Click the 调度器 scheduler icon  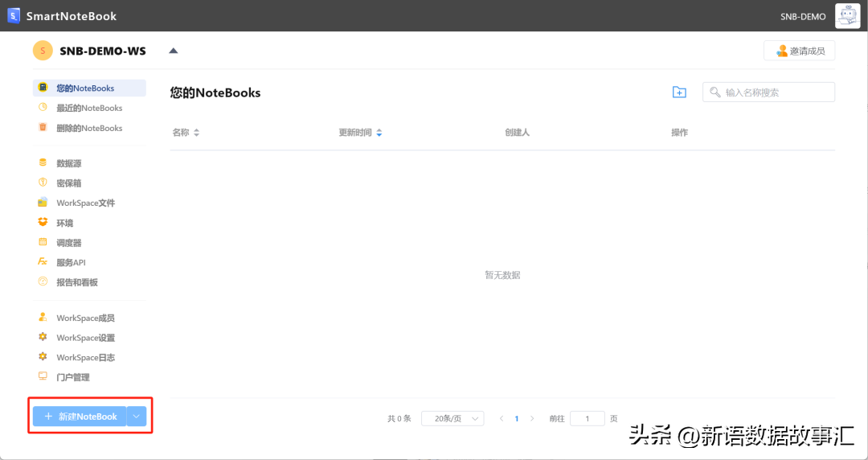point(43,243)
